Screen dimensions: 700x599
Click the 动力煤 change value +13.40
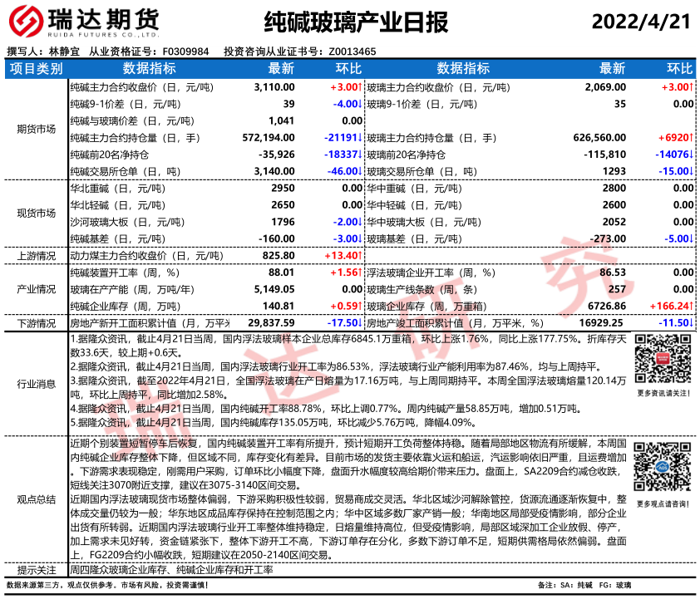pyautogui.click(x=342, y=256)
